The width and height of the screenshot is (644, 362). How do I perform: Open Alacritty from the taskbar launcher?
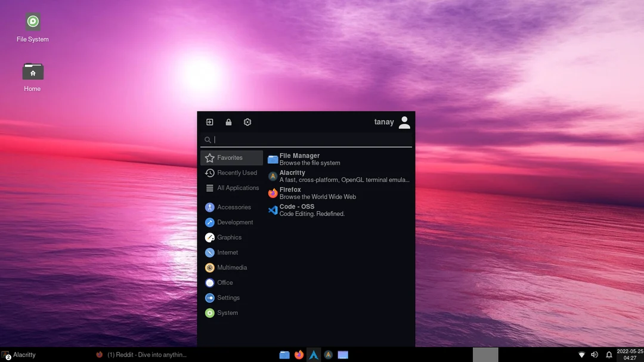pos(328,354)
